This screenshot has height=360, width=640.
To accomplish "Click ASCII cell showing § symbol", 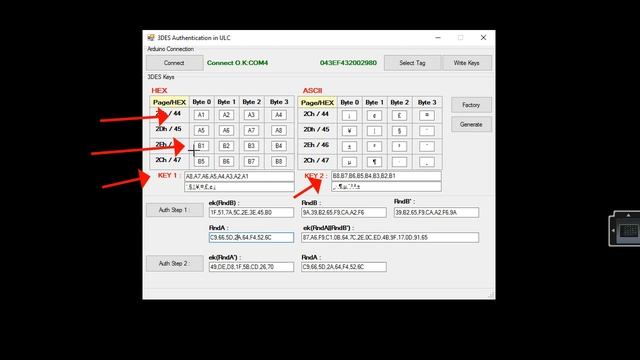I will coord(399,131).
